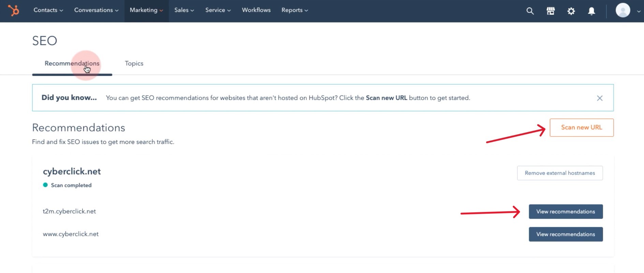This screenshot has width=644, height=273.
Task: Click the Scan completed status text
Action: coord(71,185)
